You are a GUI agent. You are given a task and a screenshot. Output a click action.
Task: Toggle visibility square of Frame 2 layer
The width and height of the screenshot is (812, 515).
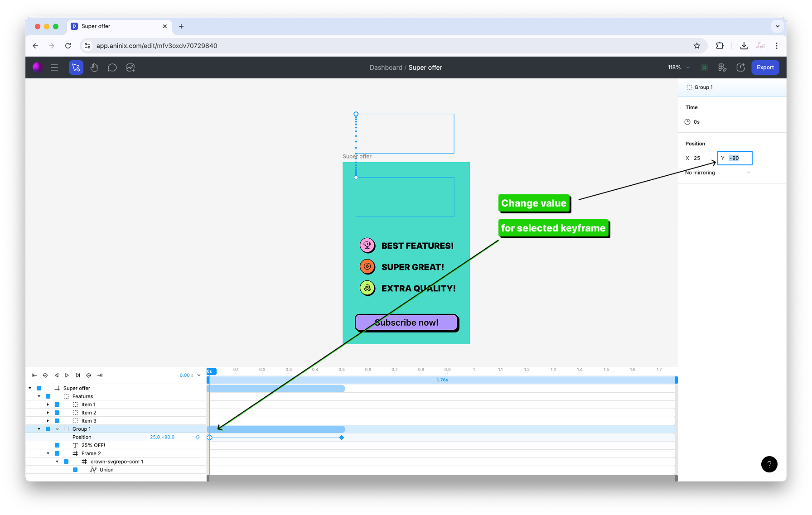pyautogui.click(x=57, y=453)
